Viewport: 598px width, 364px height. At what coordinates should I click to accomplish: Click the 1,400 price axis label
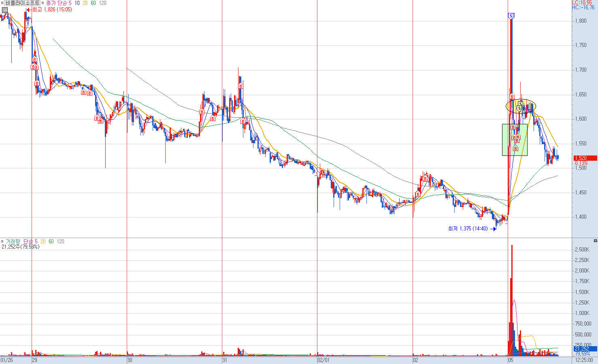tap(581, 217)
